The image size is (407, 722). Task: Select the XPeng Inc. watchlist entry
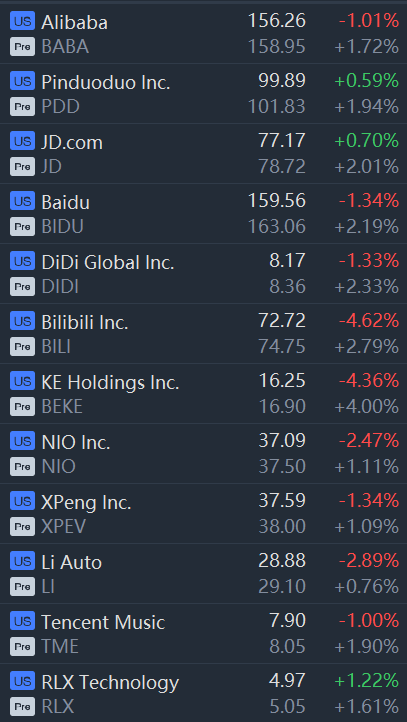tap(204, 513)
